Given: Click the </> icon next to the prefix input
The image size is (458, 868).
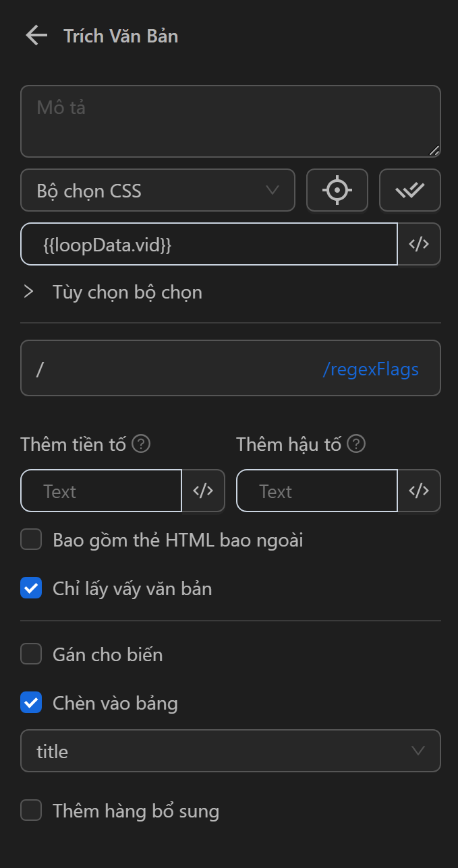Looking at the screenshot, I should pyautogui.click(x=203, y=491).
